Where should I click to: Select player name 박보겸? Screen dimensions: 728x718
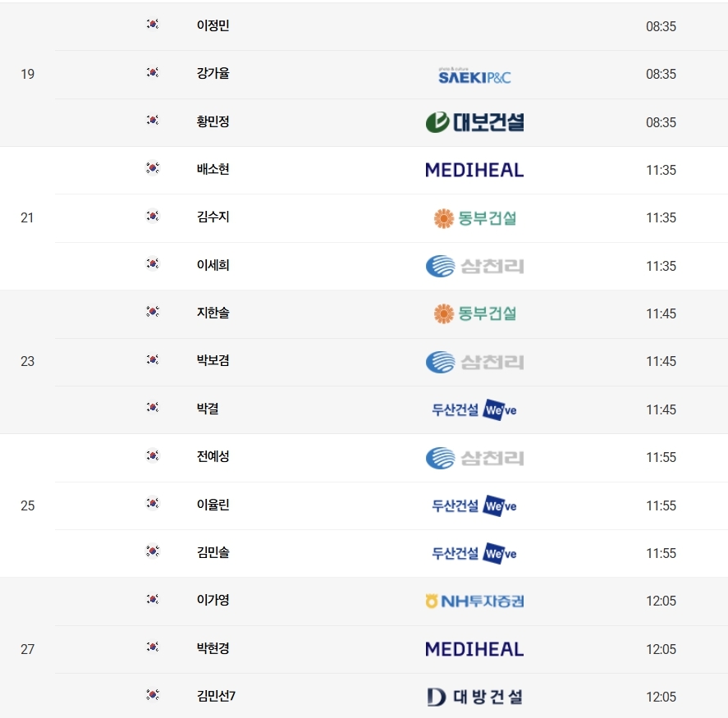213,361
